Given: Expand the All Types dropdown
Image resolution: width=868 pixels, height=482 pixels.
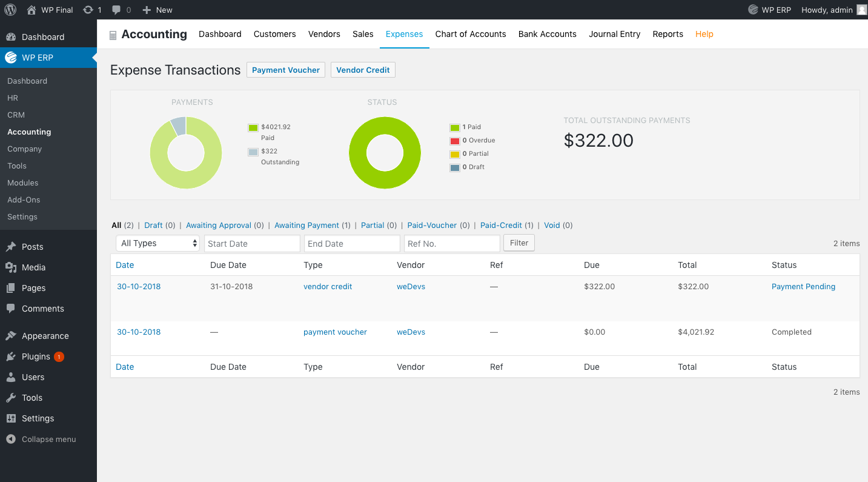Looking at the screenshot, I should pos(158,243).
